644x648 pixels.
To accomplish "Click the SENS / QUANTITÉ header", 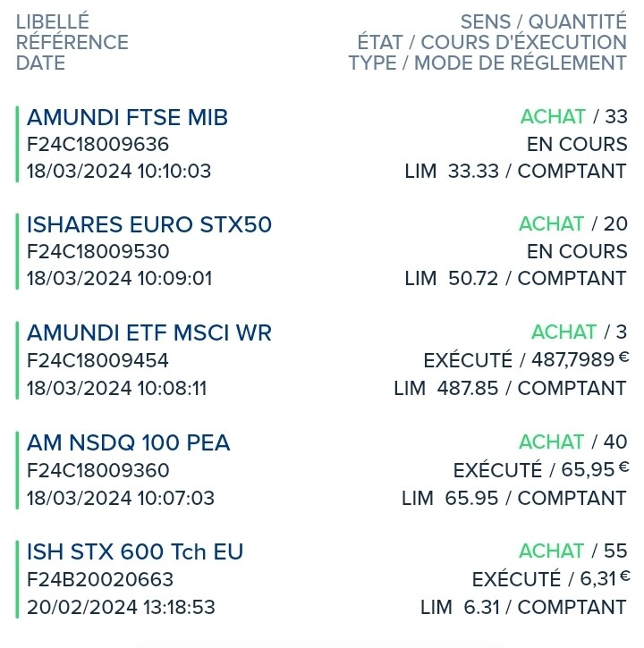I will point(544,22).
